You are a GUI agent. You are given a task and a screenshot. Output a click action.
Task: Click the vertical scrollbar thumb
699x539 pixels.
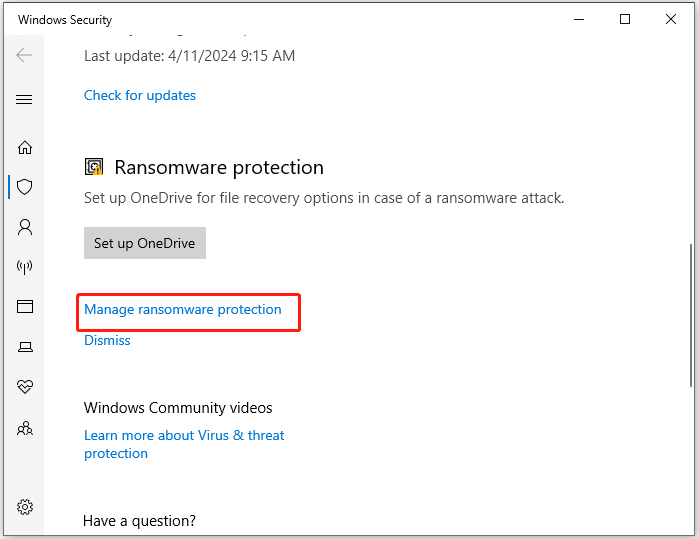(x=691, y=316)
